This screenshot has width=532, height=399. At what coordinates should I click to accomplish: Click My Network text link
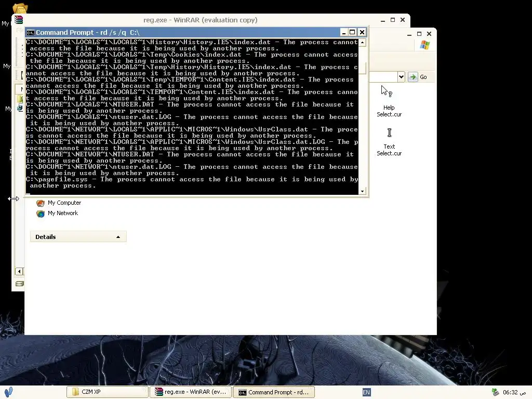63,213
